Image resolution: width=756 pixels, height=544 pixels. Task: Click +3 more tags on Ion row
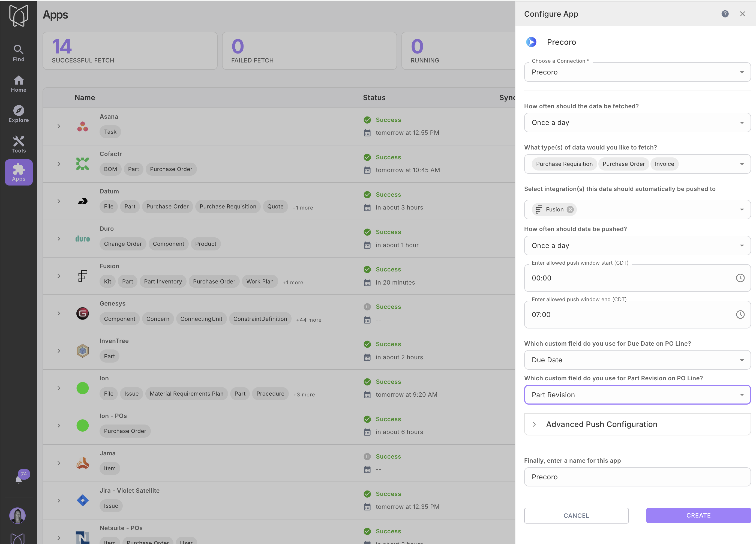[304, 394]
